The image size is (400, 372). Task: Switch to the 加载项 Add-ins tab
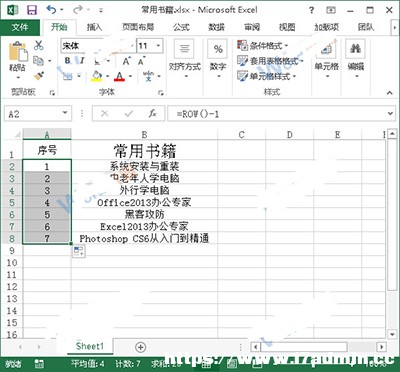pyautogui.click(x=327, y=27)
